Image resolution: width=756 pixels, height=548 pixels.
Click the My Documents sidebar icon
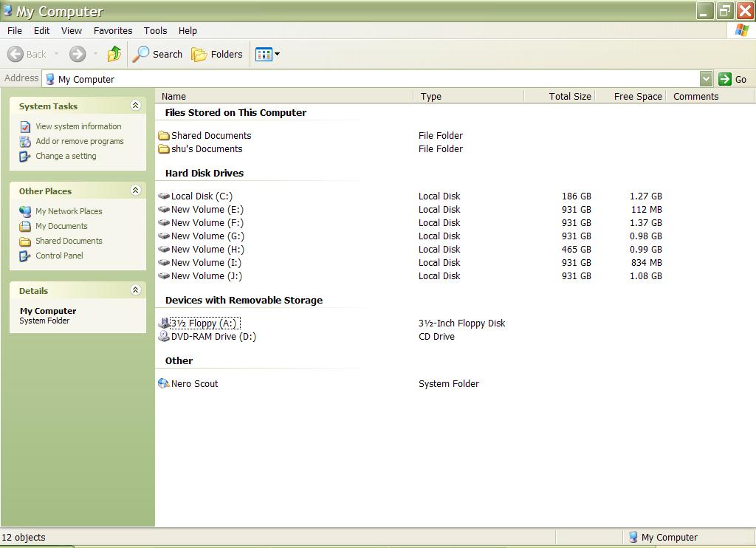click(x=25, y=226)
